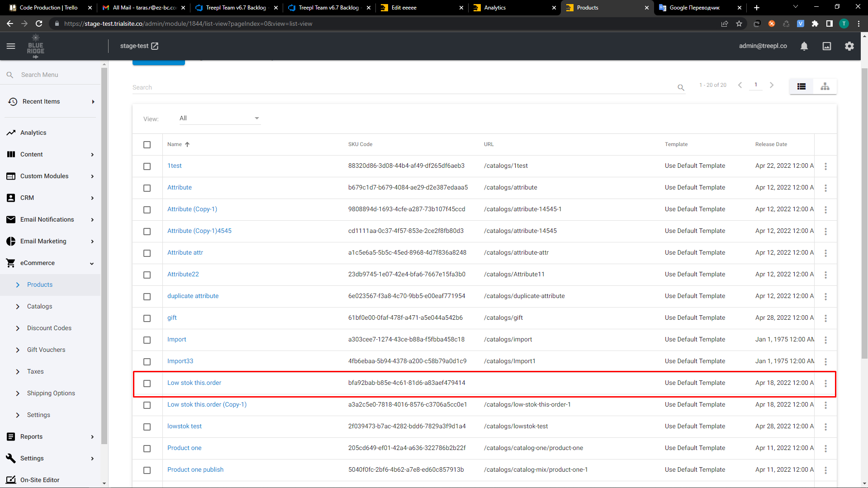Click the page number input field
The height and width of the screenshot is (488, 868).
(x=756, y=85)
